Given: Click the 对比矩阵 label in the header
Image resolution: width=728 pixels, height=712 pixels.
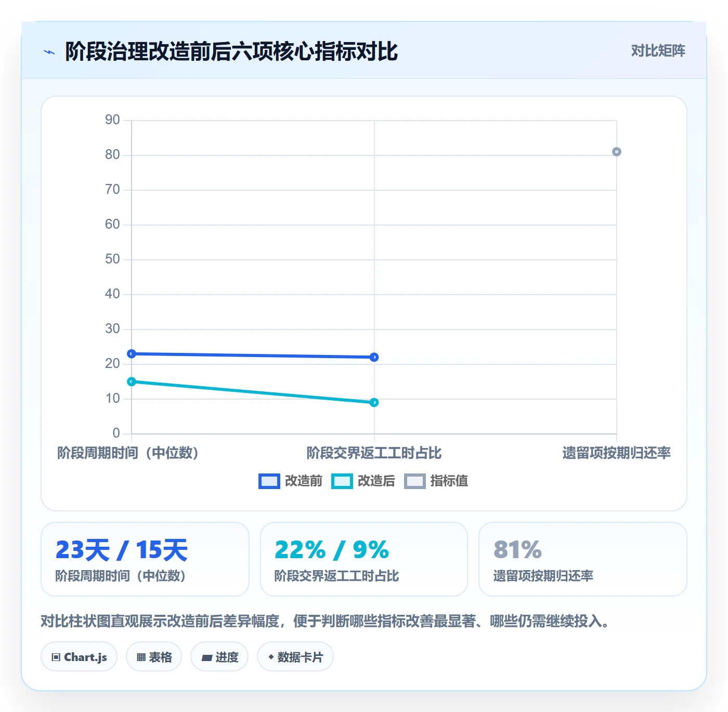Looking at the screenshot, I should point(658,51).
